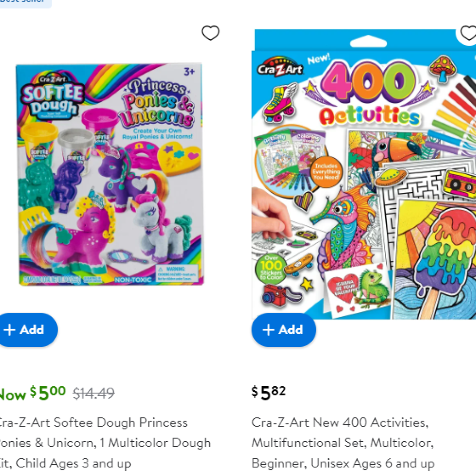The width and height of the screenshot is (476, 476).
Task: Tap the heart icon on 400 Activities product
Action: coord(469,33)
